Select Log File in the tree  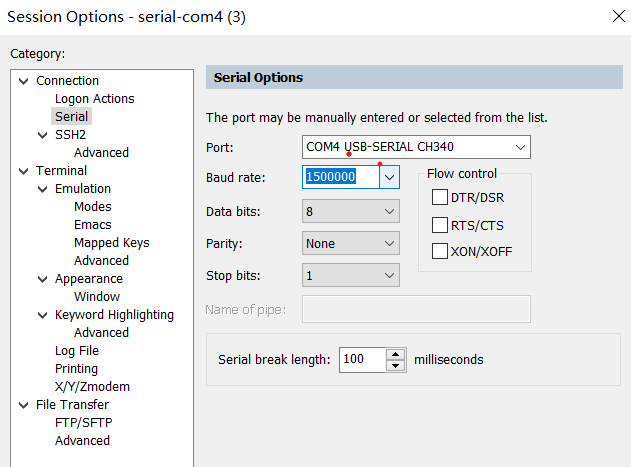[x=77, y=351]
